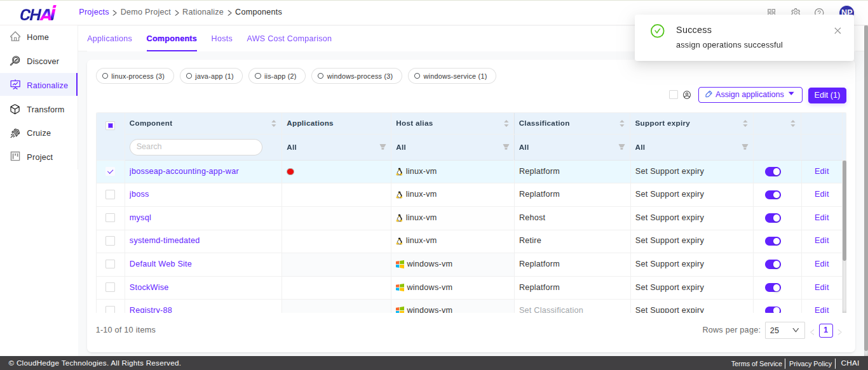Screen dimensions: 868x370
Task: Click the Support expiry filter icon
Action: [x=745, y=147]
